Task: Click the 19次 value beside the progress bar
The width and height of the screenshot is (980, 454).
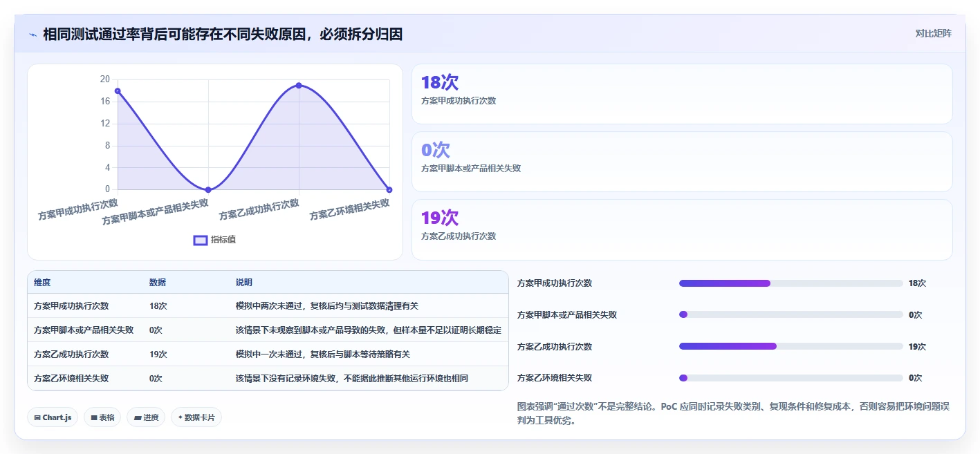Action: (x=917, y=346)
